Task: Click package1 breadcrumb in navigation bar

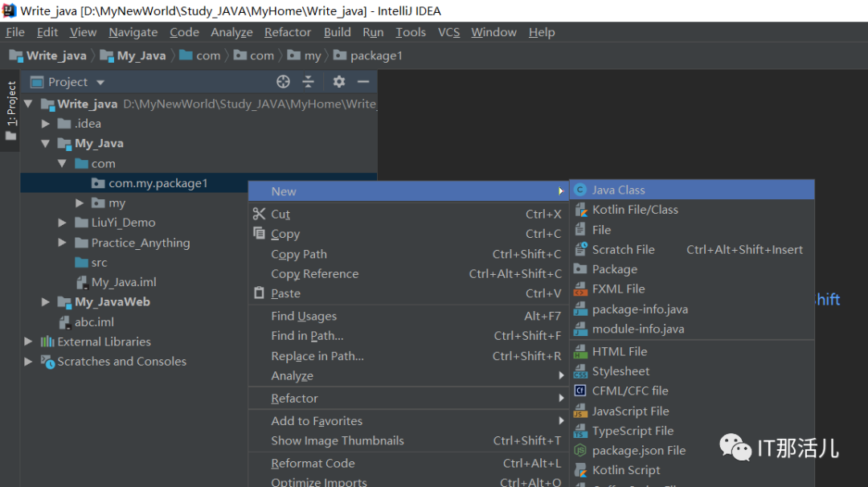Action: pyautogui.click(x=368, y=55)
